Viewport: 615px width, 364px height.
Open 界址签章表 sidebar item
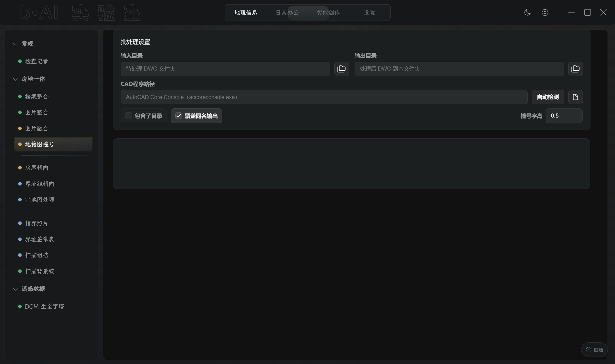pos(53,239)
